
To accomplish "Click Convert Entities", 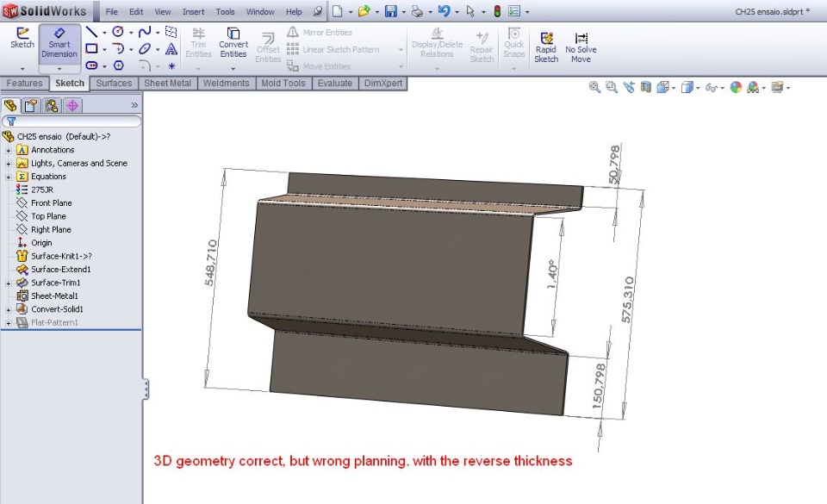I will 233,43.
